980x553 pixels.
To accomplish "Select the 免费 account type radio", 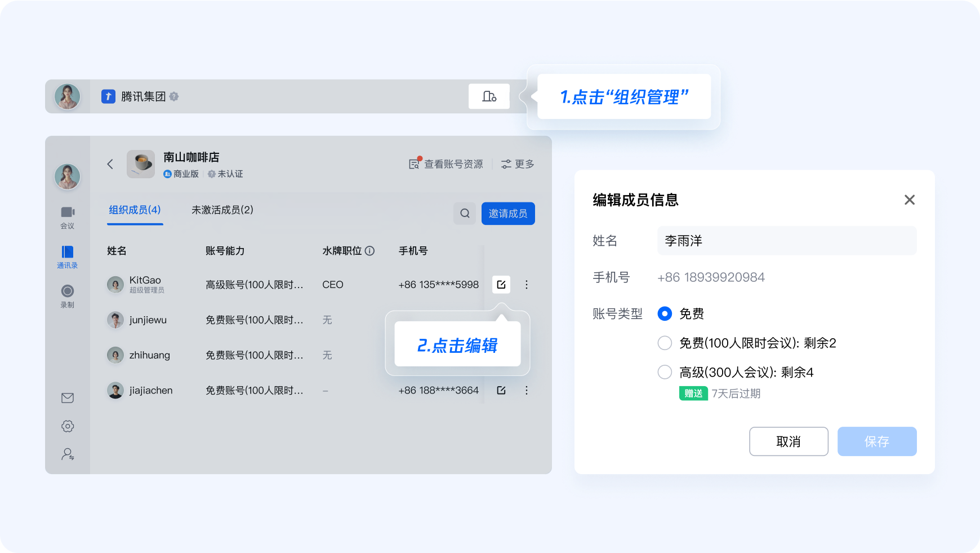I will [665, 314].
